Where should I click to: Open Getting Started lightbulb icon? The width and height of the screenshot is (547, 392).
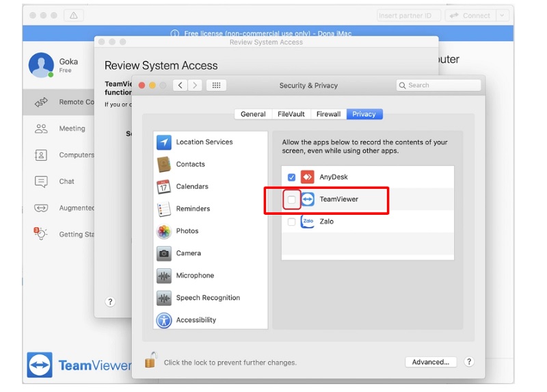41,233
